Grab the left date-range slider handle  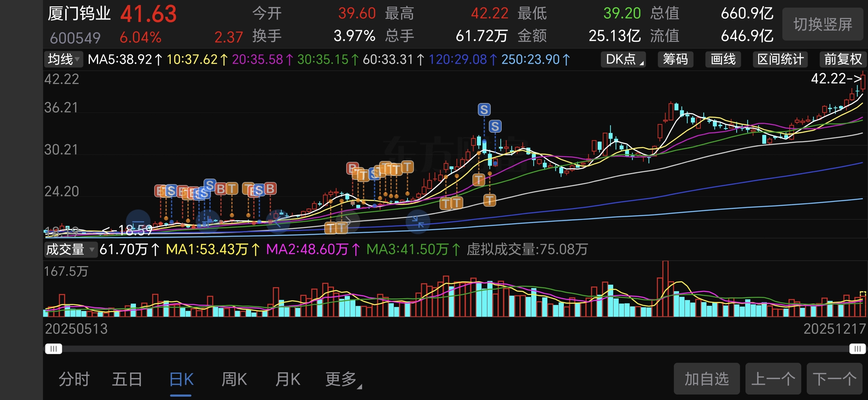coord(54,348)
